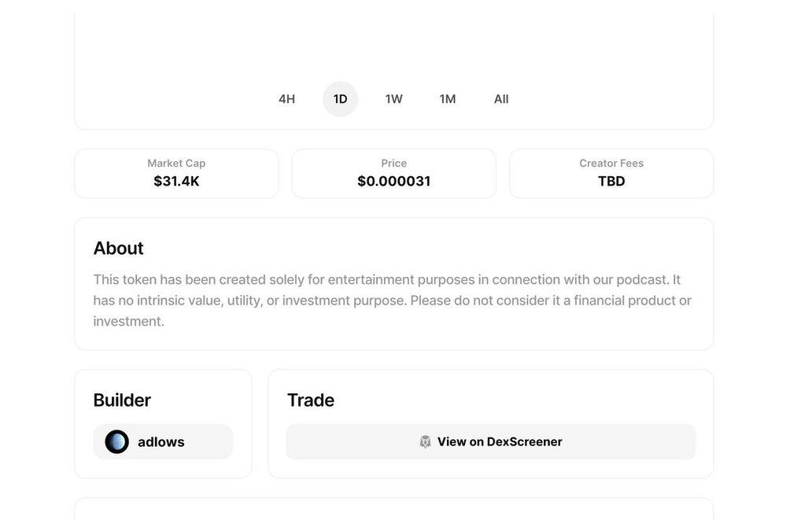This screenshot has width=812, height=520.
Task: Click the Market Cap label
Action: [x=176, y=164]
